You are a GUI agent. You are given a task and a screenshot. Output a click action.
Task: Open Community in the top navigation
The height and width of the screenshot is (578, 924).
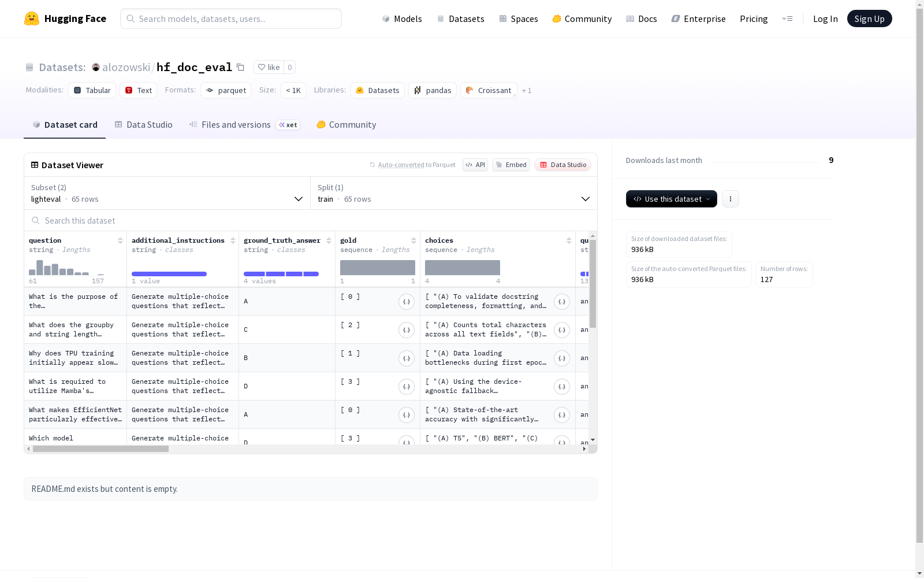pyautogui.click(x=582, y=18)
